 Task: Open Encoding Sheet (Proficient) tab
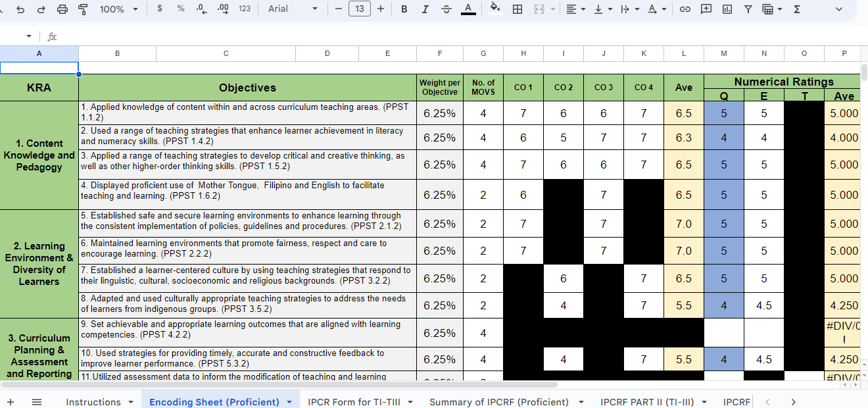pos(214,402)
